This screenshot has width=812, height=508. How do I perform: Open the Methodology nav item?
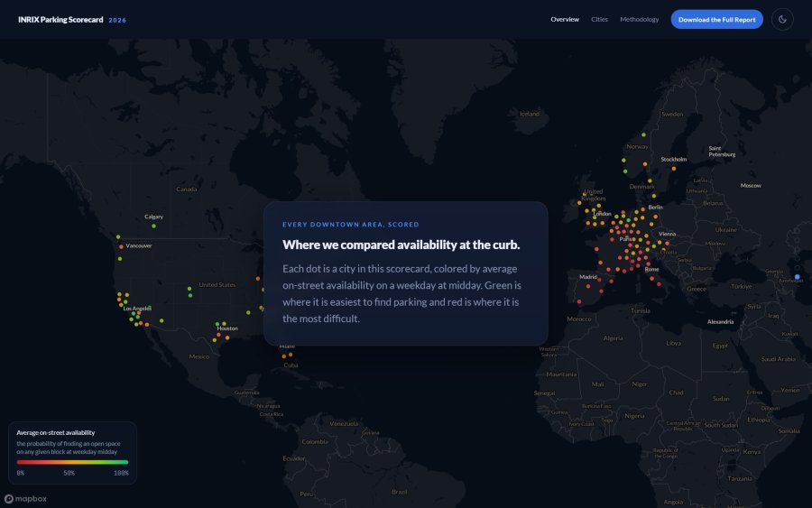click(x=639, y=19)
